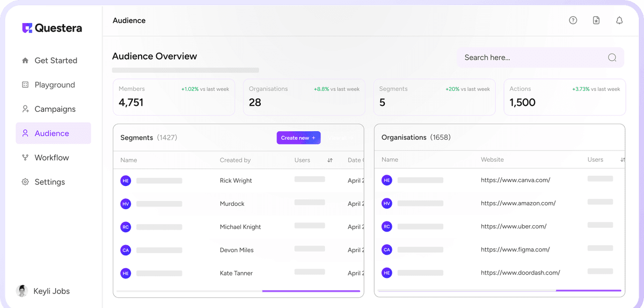
Task: Sort Segments table by Users column arrows
Action: click(x=330, y=160)
